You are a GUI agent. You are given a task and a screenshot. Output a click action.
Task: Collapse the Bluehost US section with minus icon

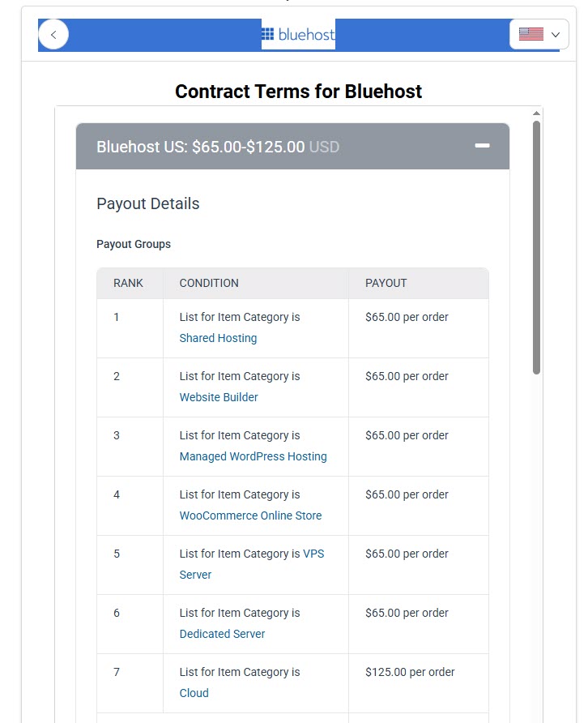482,146
